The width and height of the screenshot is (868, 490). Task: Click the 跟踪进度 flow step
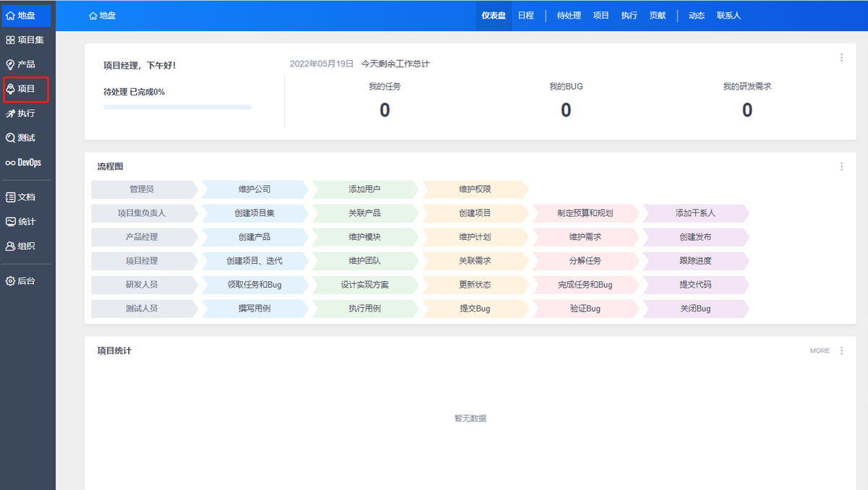pyautogui.click(x=695, y=261)
